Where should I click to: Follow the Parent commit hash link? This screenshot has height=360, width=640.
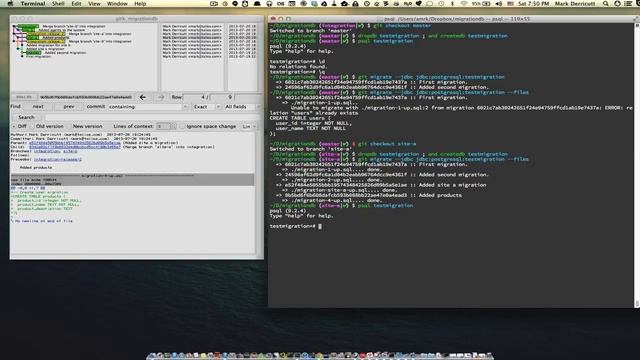click(75, 143)
